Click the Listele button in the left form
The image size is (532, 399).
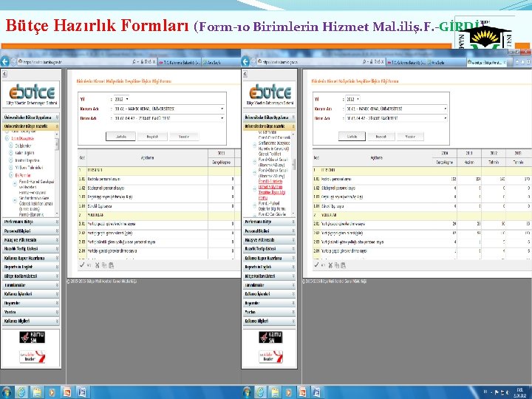pyautogui.click(x=120, y=137)
